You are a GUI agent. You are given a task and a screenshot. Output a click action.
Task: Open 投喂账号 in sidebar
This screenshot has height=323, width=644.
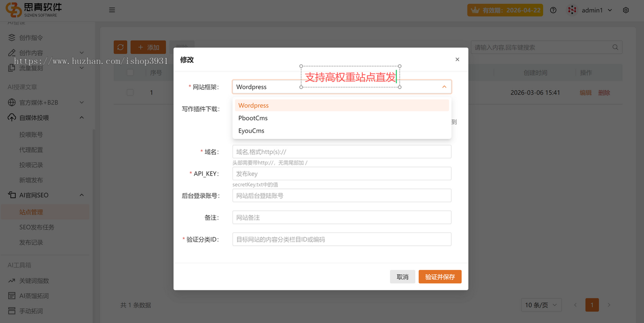31,135
